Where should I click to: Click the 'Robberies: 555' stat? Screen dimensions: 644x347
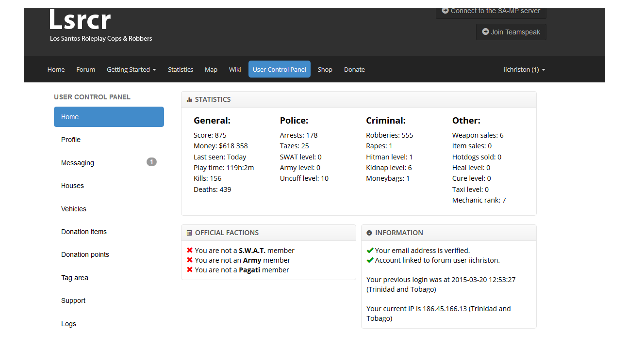tap(390, 135)
